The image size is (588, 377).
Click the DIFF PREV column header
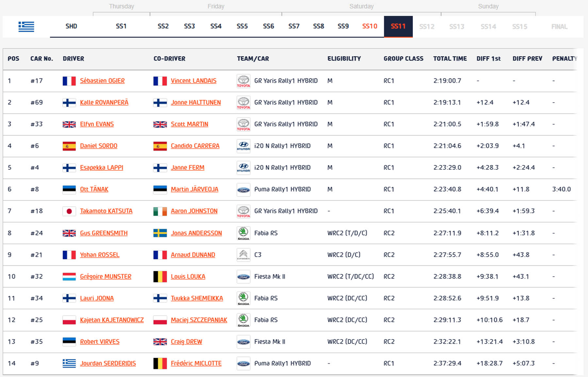[x=527, y=59]
